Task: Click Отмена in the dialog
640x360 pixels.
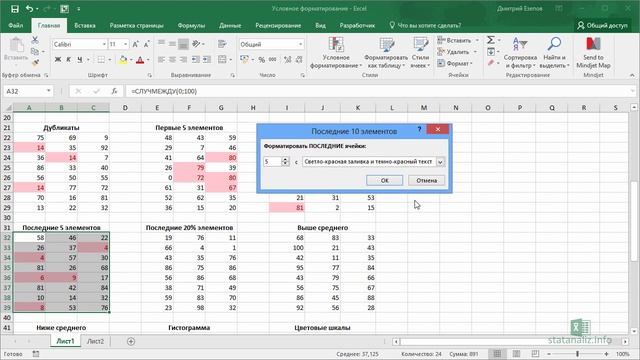Action: pyautogui.click(x=427, y=180)
